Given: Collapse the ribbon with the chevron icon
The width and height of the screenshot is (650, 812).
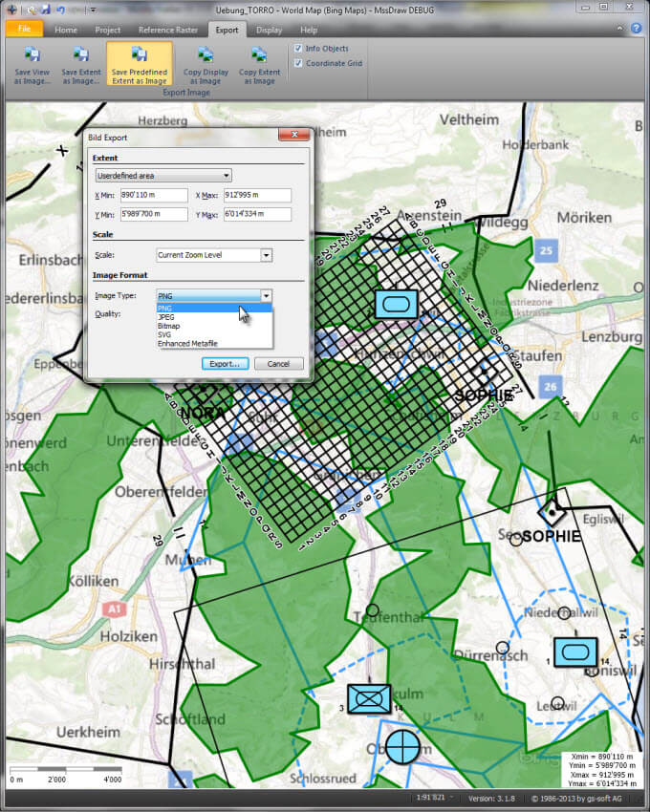Looking at the screenshot, I should (620, 29).
